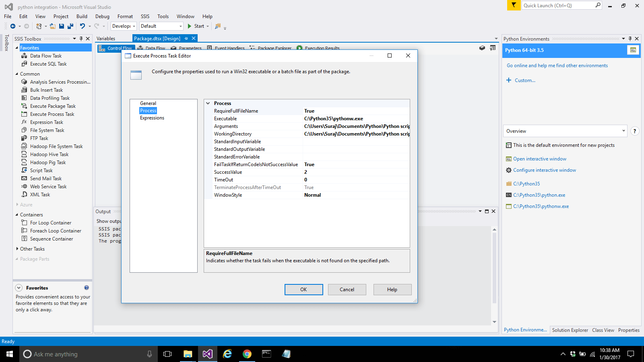The image size is (644, 362).
Task: Toggle the pin on Package.dtsx [Design] tab
Action: (186, 39)
